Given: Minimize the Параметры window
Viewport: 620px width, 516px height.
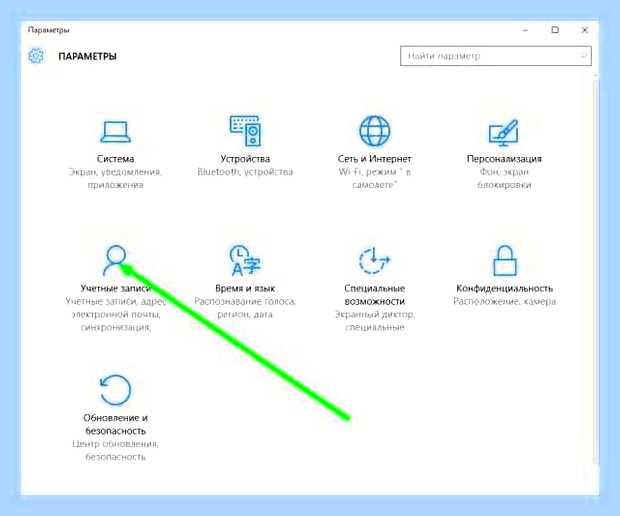Looking at the screenshot, I should coord(525,30).
